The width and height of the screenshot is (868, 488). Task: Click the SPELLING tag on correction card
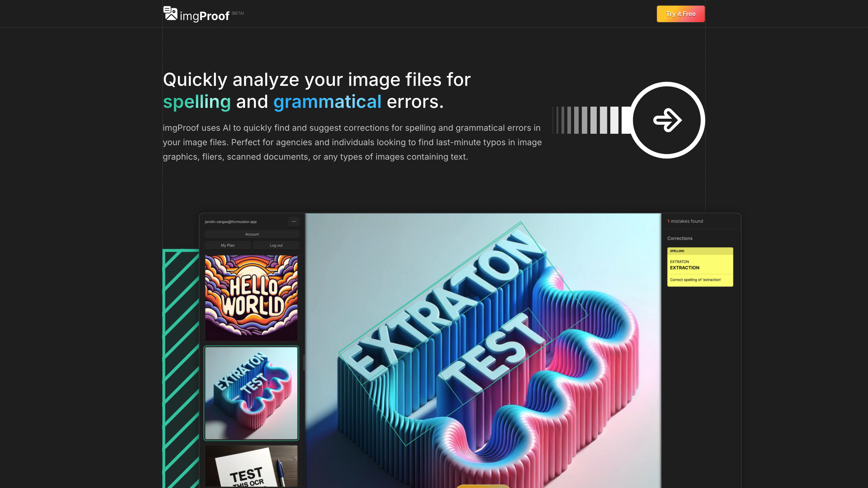pyautogui.click(x=677, y=251)
